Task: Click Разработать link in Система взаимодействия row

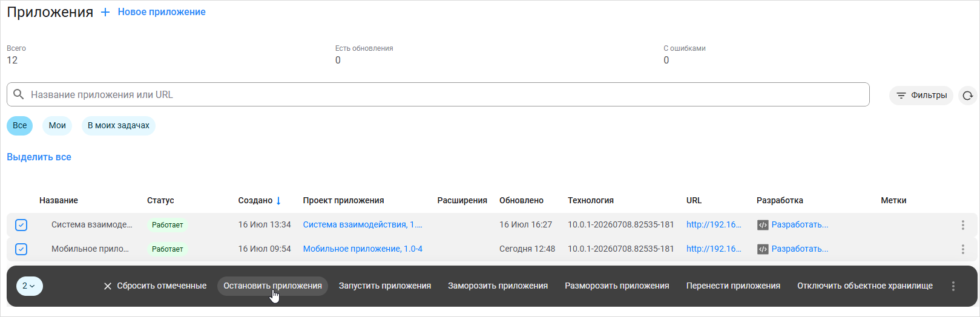Action: click(800, 225)
